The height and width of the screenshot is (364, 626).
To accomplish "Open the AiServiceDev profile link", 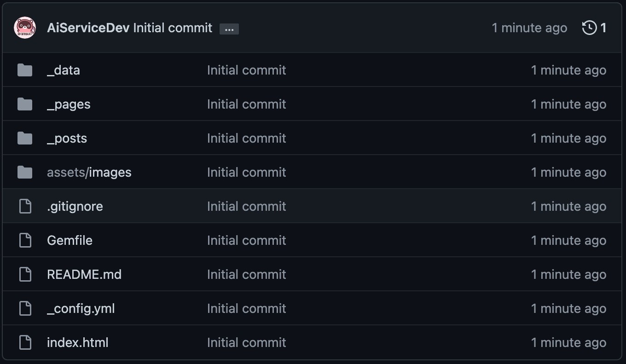I will 88,28.
